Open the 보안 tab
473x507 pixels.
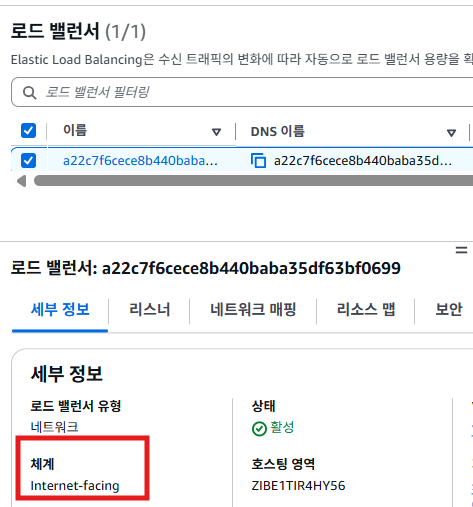pos(449,310)
